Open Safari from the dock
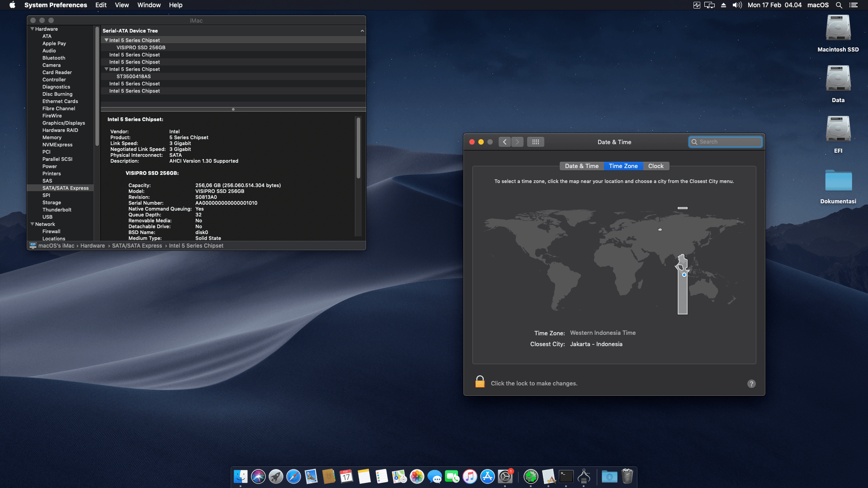Image resolution: width=868 pixels, height=488 pixels. pos(293,476)
